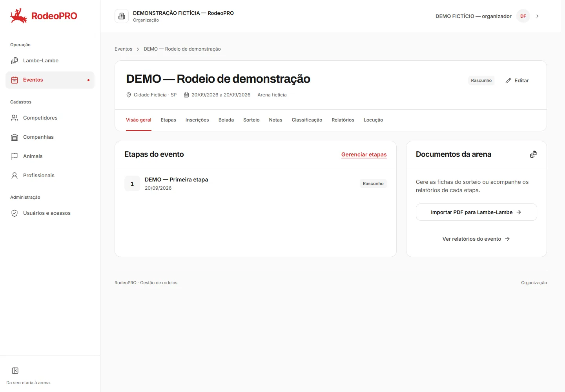565x392 pixels.
Task: Click the breadcrumb chevron separator
Action: [x=138, y=49]
